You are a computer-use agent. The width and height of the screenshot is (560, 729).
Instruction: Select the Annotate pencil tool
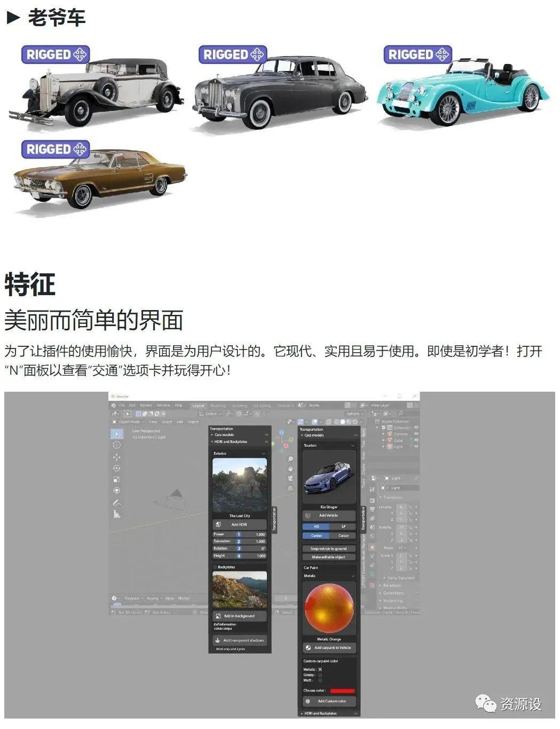click(x=116, y=503)
